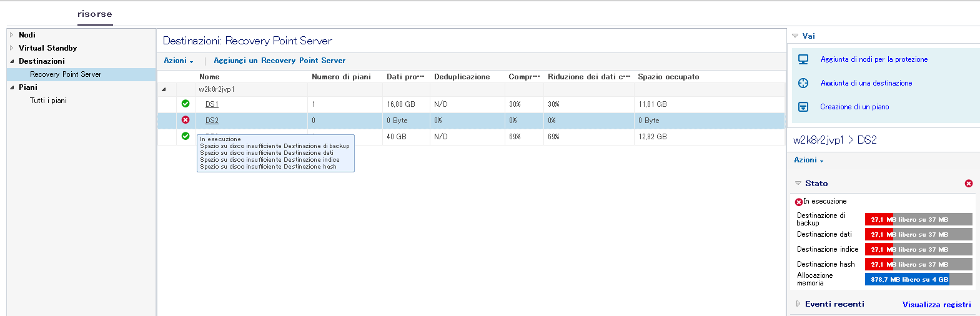The height and width of the screenshot is (316, 980).
Task: Click the monitor icon for adding nodes
Action: [x=803, y=59]
